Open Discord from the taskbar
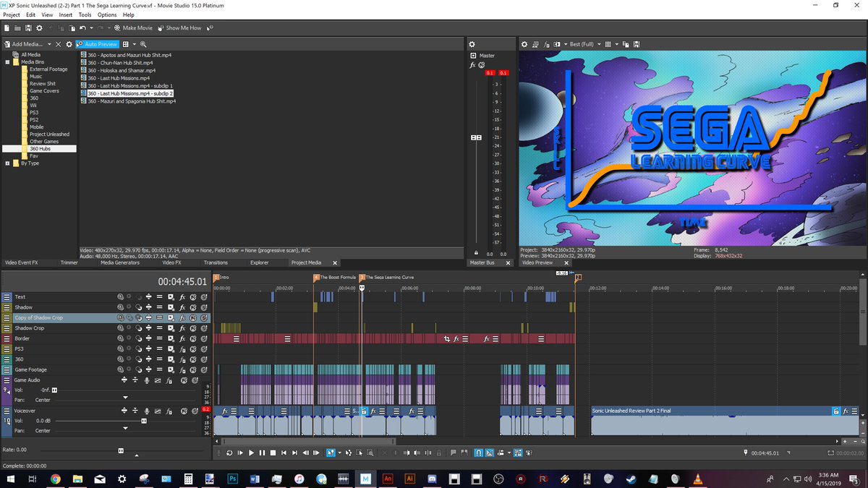 tap(432, 479)
